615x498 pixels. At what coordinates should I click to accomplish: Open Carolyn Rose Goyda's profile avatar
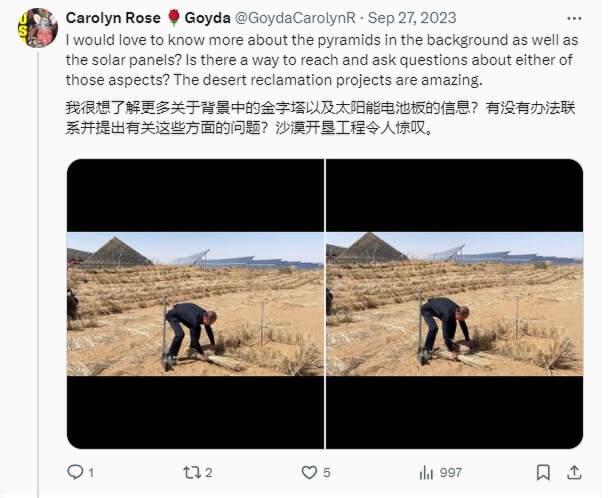point(38,28)
